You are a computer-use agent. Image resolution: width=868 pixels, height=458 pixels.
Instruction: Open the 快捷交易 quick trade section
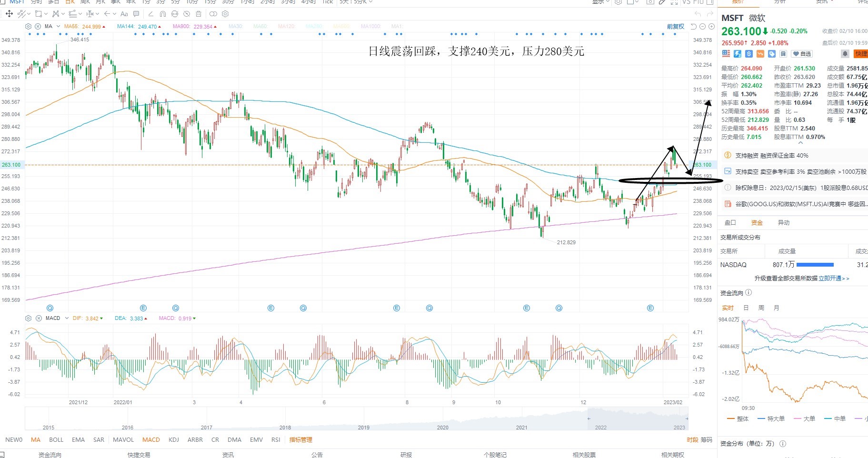pyautogui.click(x=139, y=455)
